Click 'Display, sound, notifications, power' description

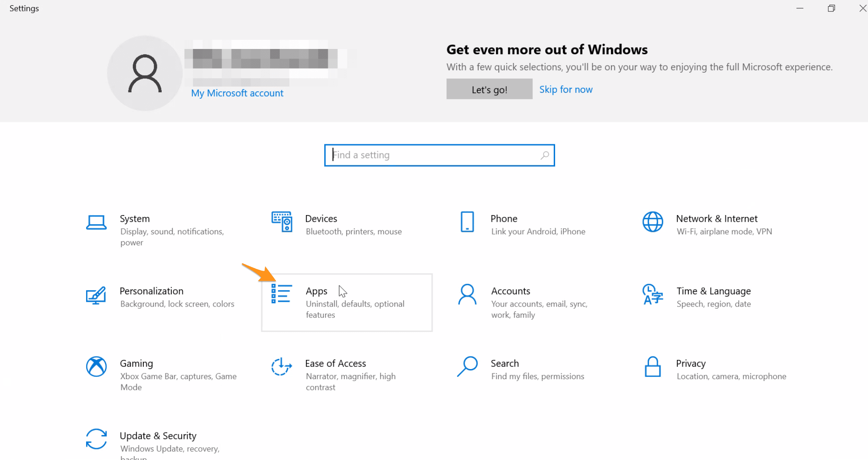click(x=172, y=237)
